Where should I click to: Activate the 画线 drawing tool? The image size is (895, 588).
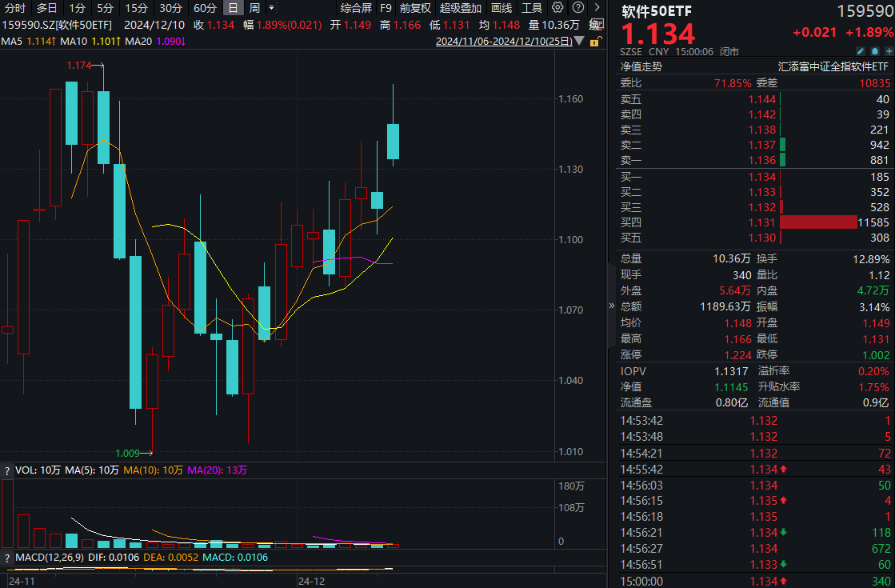point(501,7)
